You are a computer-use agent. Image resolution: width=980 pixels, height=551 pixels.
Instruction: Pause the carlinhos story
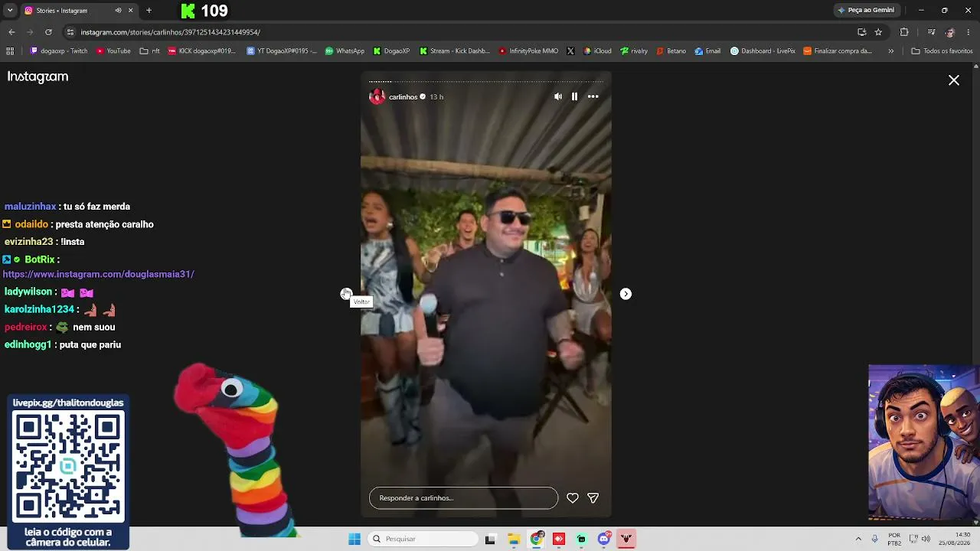tap(574, 96)
